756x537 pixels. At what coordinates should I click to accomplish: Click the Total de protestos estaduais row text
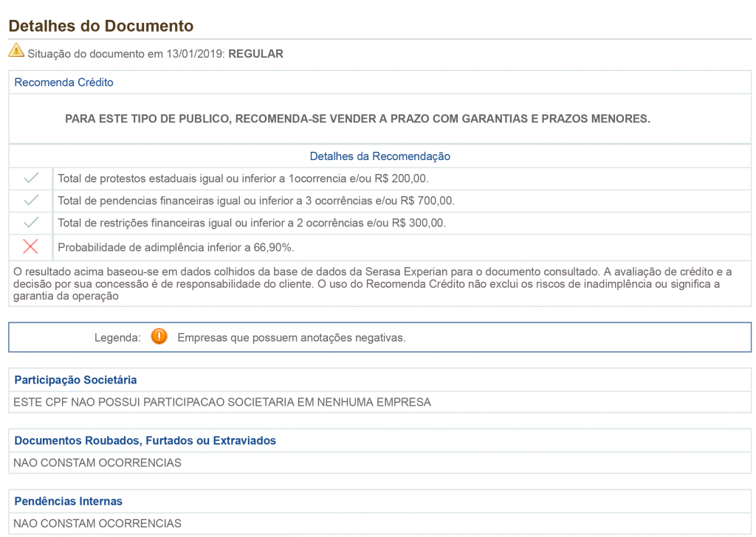pos(243,179)
